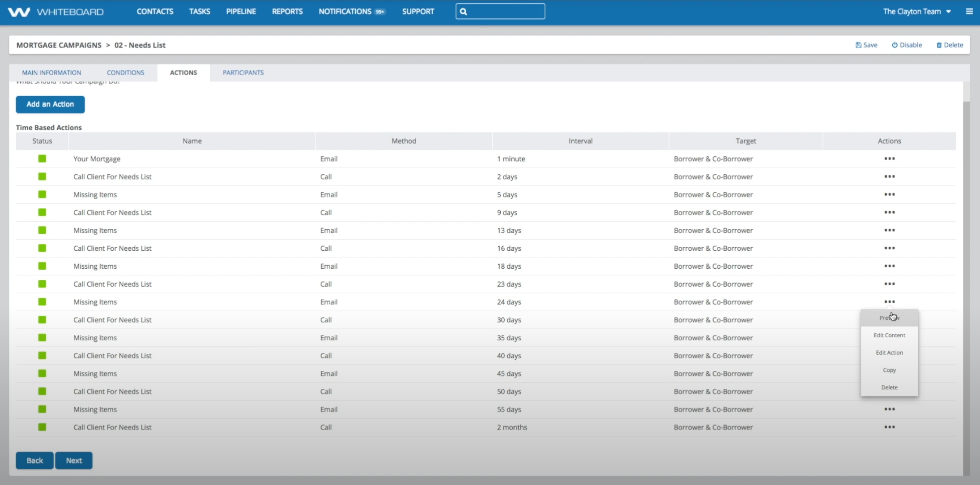The width and height of the screenshot is (980, 485).
Task: Focus the top search field
Action: pyautogui.click(x=500, y=12)
